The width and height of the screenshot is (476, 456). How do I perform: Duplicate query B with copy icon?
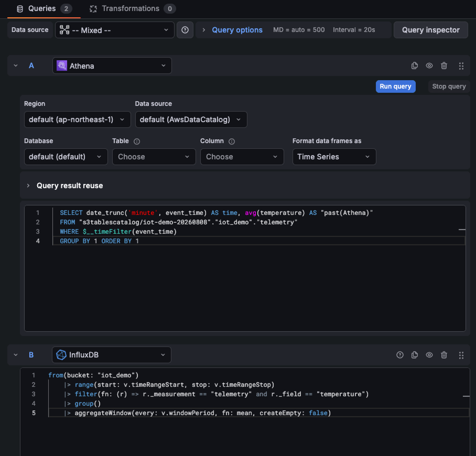(414, 355)
